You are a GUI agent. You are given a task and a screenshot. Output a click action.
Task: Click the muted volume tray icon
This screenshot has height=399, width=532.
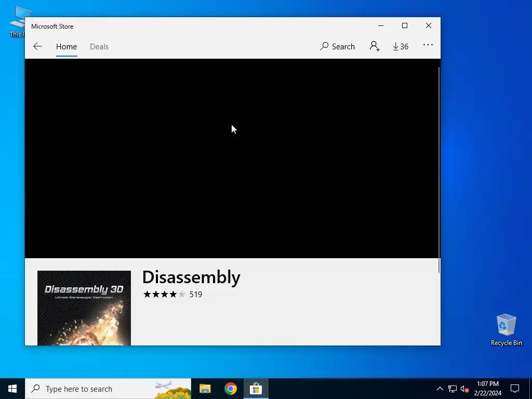(x=464, y=389)
